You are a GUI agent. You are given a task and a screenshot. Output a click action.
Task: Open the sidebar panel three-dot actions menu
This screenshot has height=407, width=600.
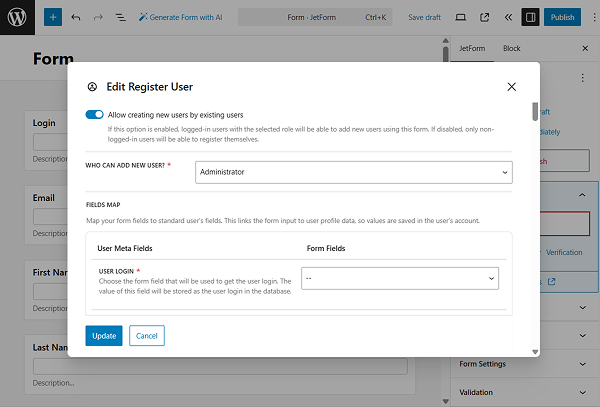582,78
